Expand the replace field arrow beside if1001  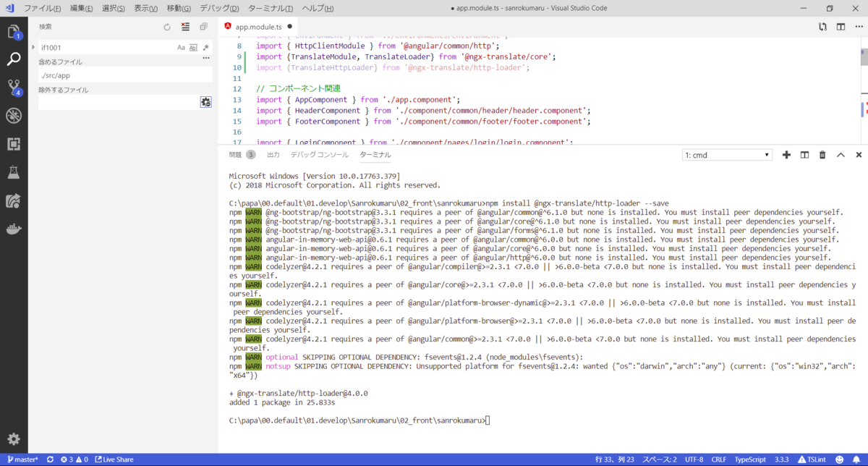coord(33,47)
